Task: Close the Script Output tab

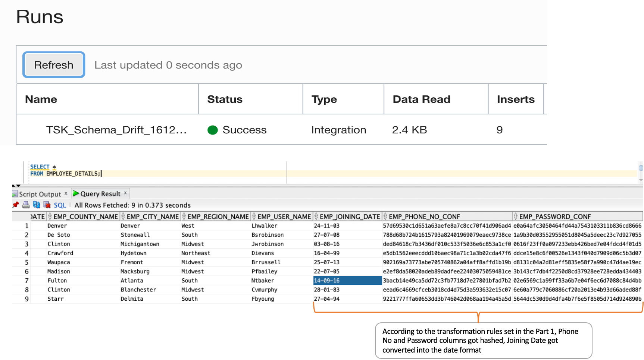Action: 66,193
